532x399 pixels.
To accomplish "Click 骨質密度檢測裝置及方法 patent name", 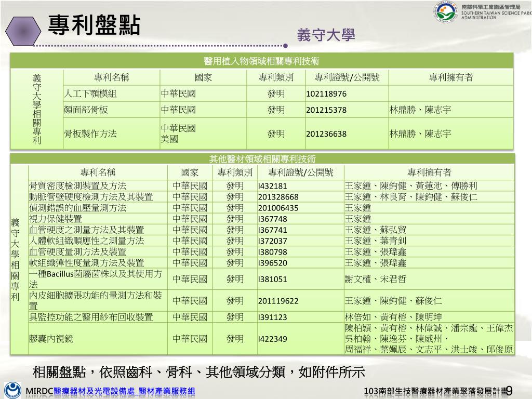I will [78, 186].
